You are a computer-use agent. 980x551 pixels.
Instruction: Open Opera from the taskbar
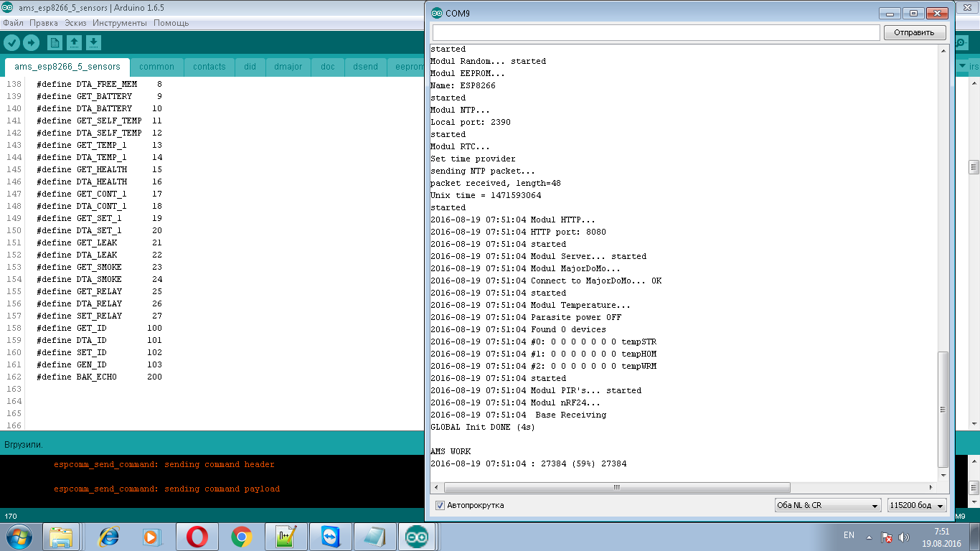pos(197,537)
